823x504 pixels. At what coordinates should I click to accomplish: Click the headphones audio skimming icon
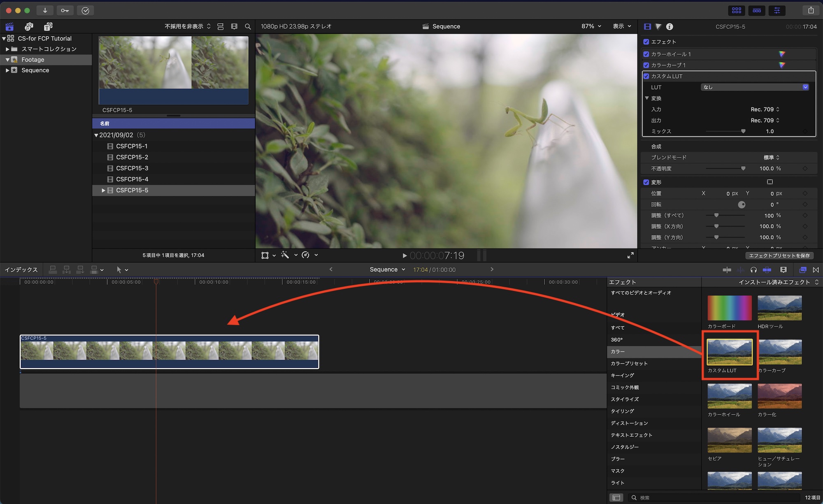(x=753, y=270)
